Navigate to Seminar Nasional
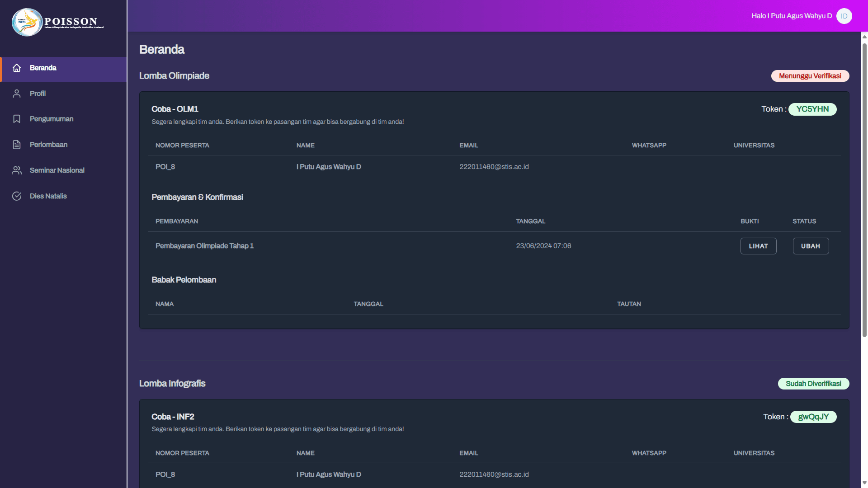The width and height of the screenshot is (868, 488). click(57, 170)
